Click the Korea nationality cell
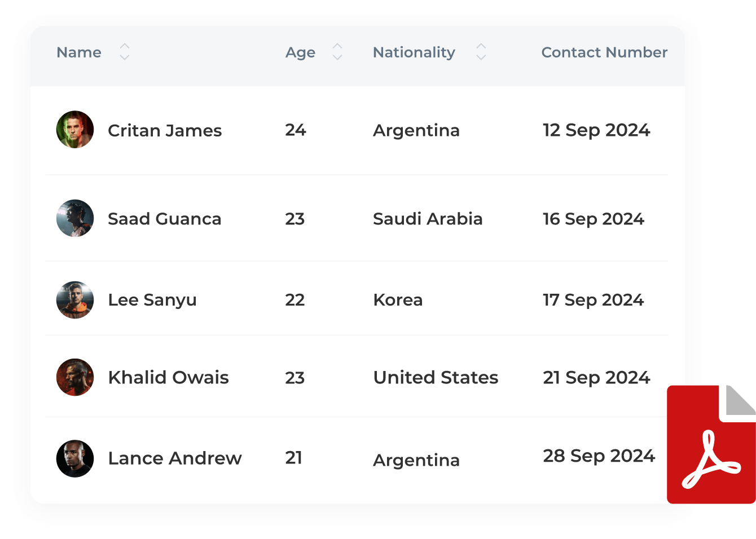 pos(398,300)
